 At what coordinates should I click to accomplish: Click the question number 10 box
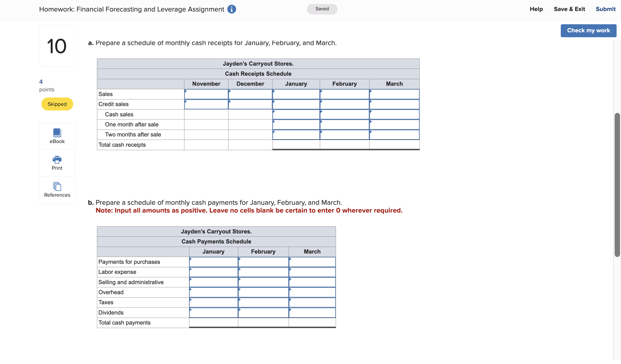tap(57, 46)
